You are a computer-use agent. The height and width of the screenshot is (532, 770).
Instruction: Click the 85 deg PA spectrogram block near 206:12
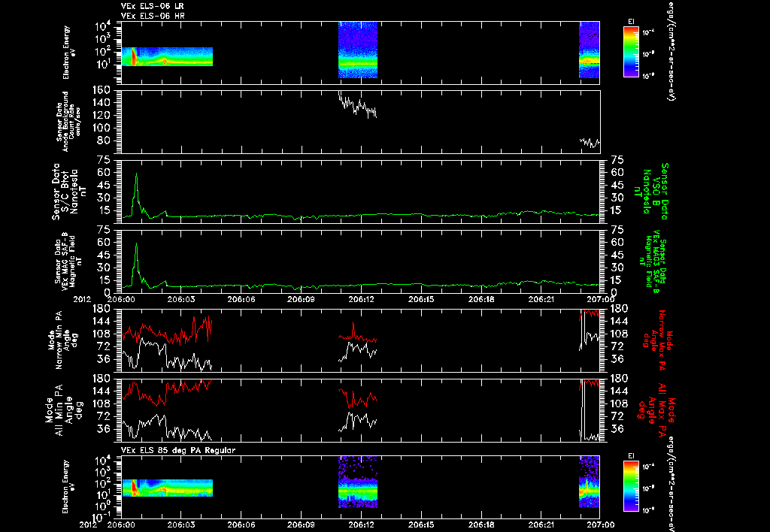358,482
